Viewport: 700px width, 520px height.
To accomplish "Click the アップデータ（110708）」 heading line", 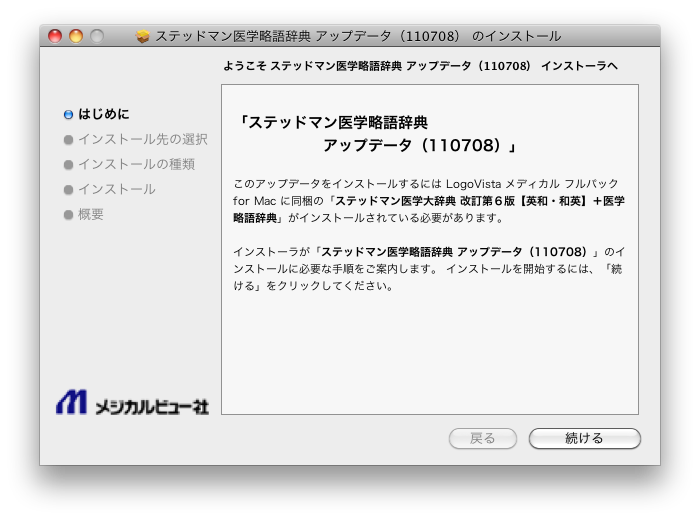I will 420,146.
